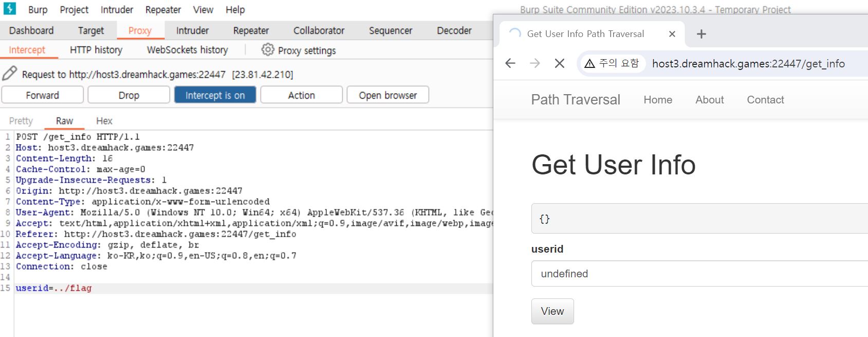Open the Project menu
The height and width of the screenshot is (337, 868).
pos(74,10)
